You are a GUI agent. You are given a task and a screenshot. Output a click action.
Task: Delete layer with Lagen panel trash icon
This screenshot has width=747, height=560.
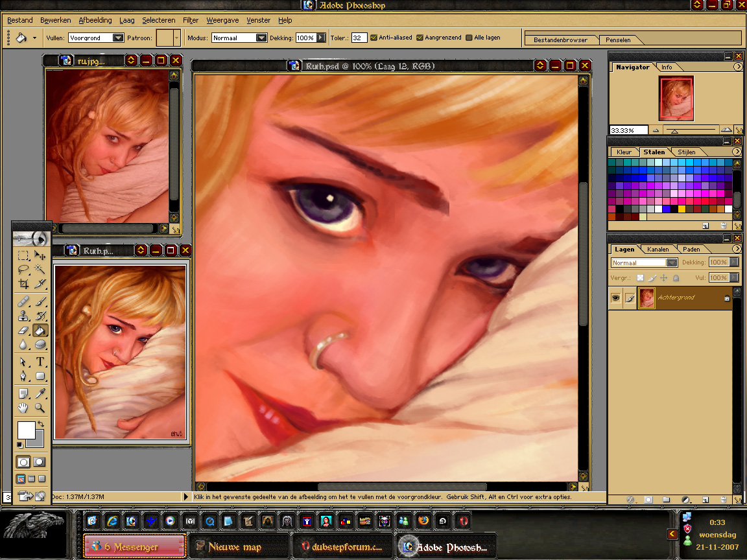point(723,500)
